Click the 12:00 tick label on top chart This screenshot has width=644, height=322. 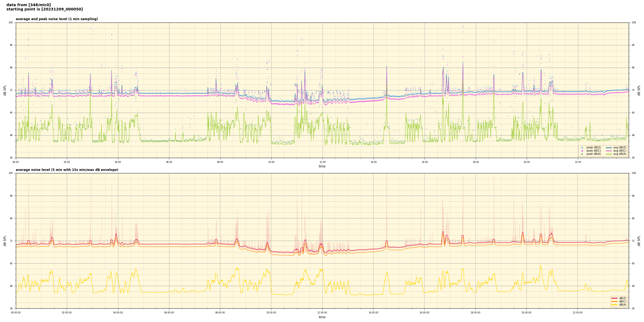point(322,162)
